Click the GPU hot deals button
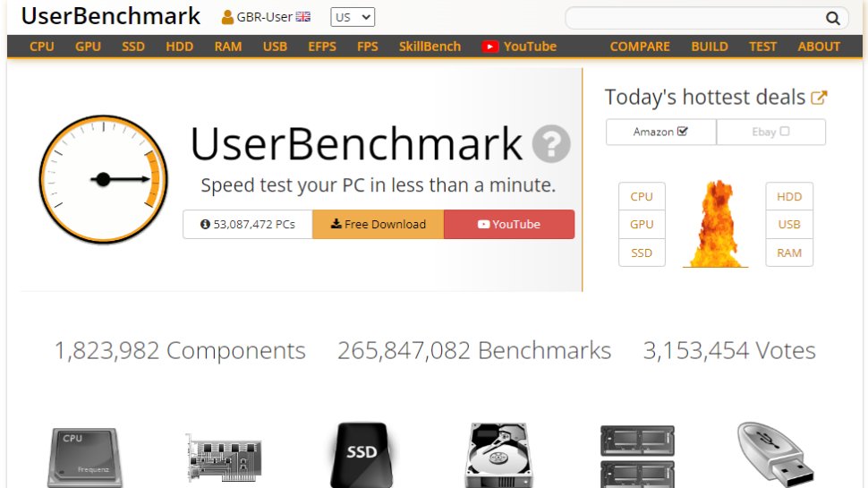Screen dimensions: 868x488 click(x=642, y=225)
